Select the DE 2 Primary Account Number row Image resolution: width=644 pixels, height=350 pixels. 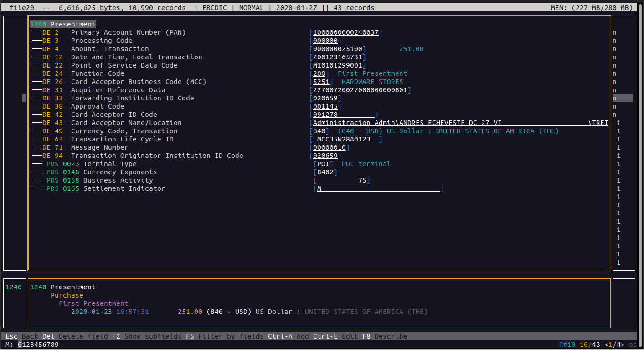(128, 32)
